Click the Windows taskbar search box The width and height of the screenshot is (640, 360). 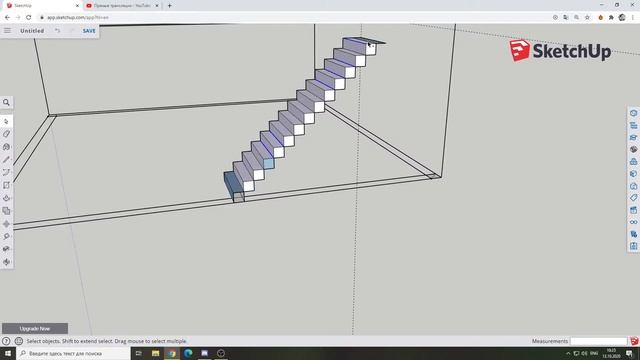(73, 353)
